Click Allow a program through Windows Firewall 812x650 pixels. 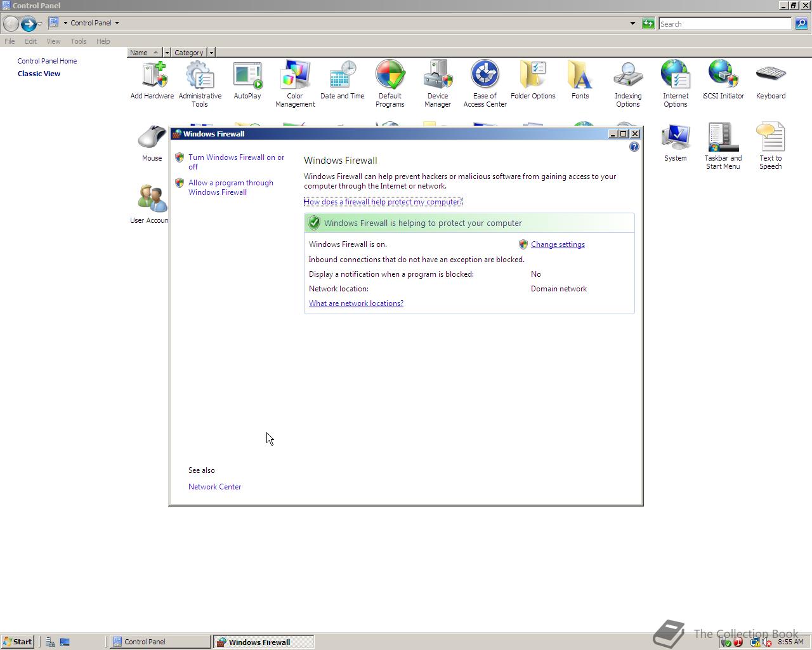pyautogui.click(x=231, y=187)
